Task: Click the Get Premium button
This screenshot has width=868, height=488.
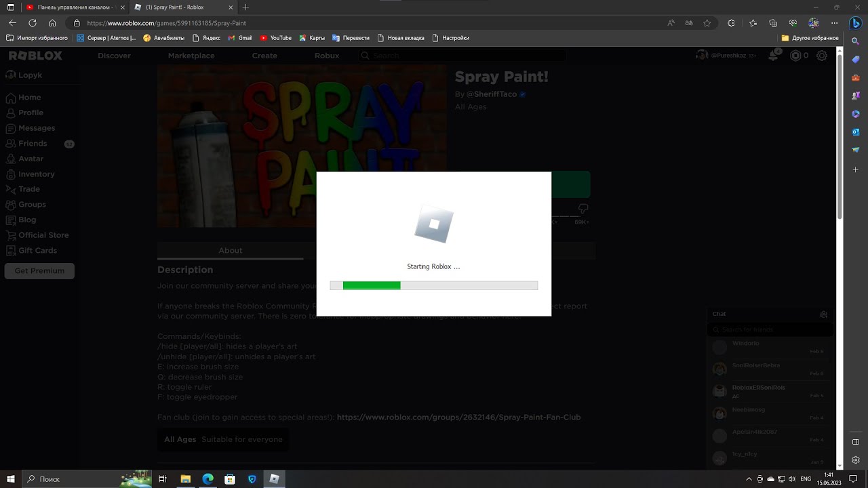Action: [39, 270]
